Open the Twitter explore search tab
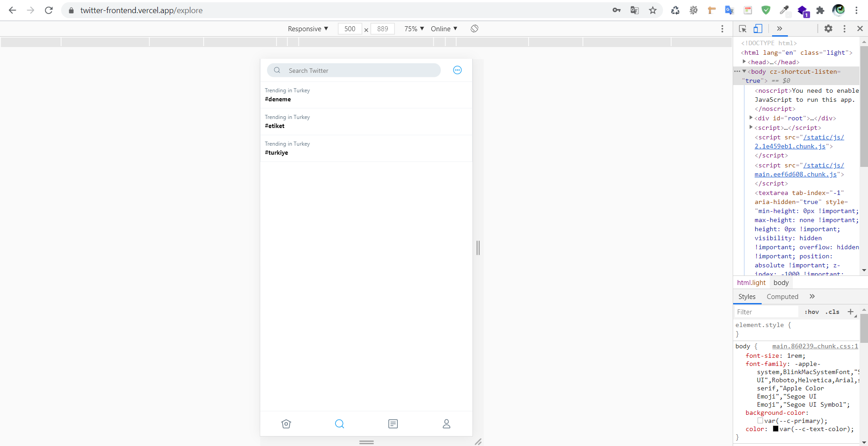 point(339,424)
